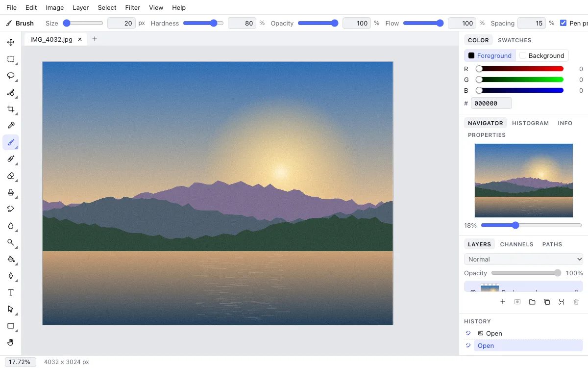The height and width of the screenshot is (368, 588).
Task: Select the Rectangle shape tool
Action: (11, 326)
